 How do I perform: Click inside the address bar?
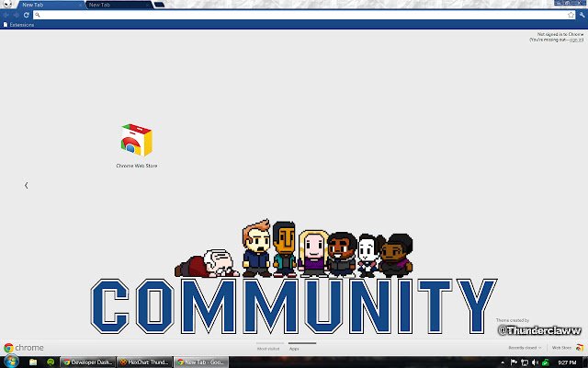pos(304,15)
